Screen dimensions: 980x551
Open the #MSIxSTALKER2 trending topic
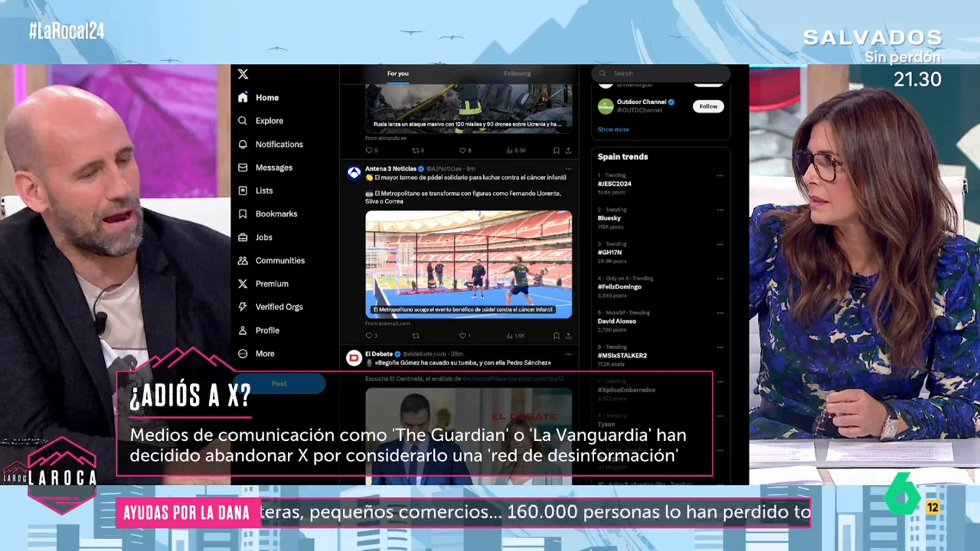[622, 355]
